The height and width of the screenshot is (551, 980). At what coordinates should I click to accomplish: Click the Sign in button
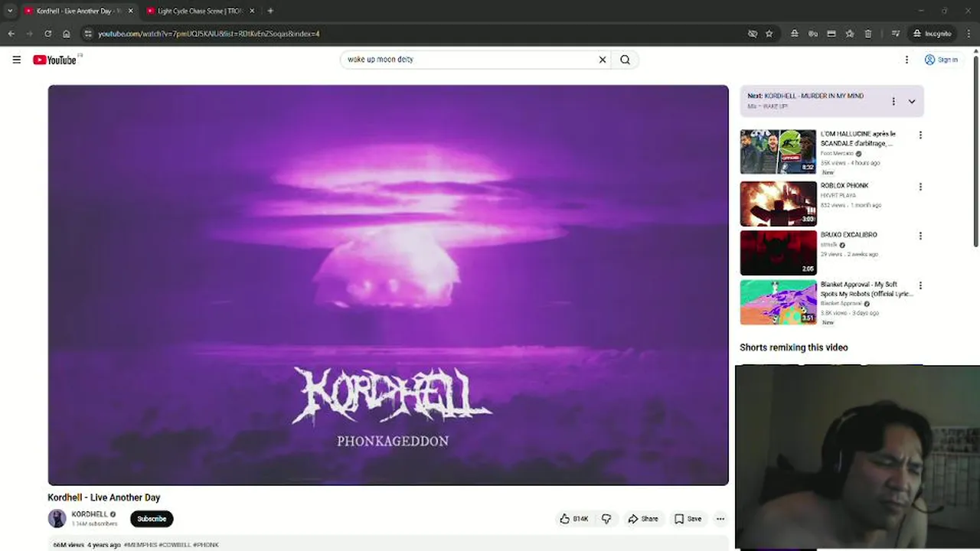[x=941, y=60]
